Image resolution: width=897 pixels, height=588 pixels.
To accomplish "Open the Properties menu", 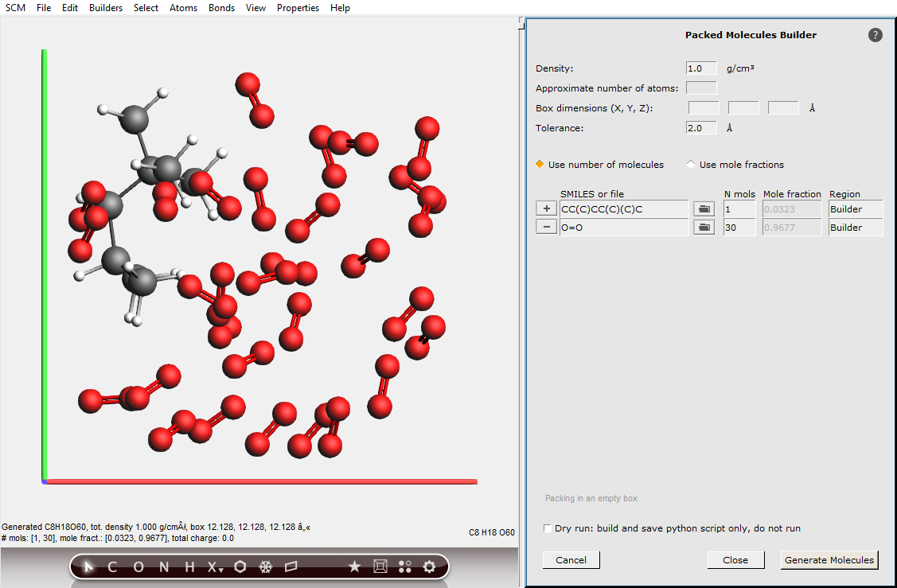I will 298,8.
